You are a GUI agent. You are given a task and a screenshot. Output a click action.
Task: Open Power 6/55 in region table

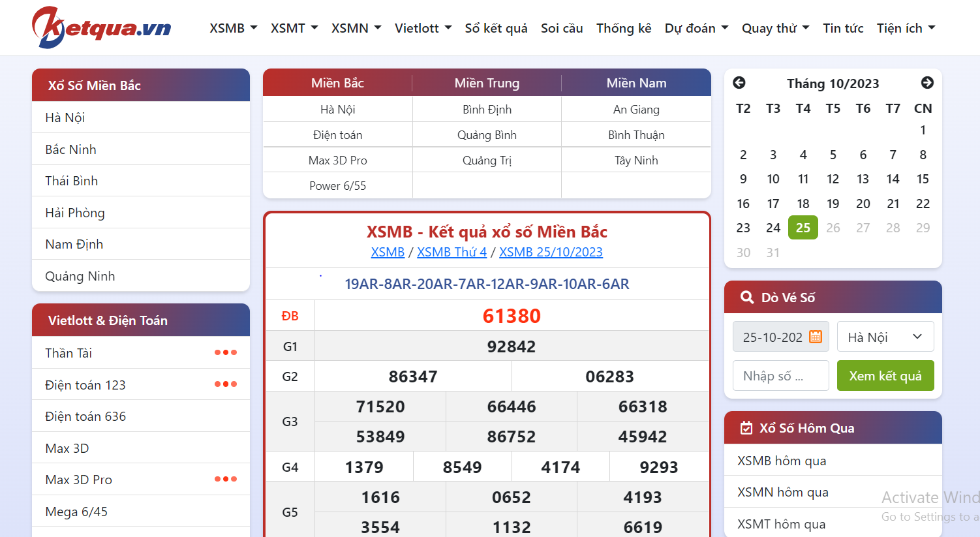[337, 186]
